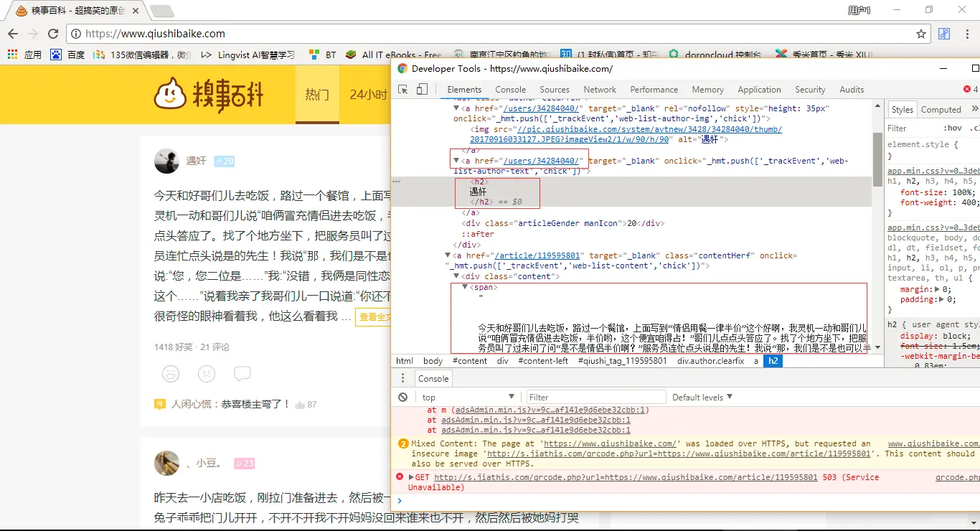Open the Computed styles tab
The height and width of the screenshot is (531, 980).
941,109
